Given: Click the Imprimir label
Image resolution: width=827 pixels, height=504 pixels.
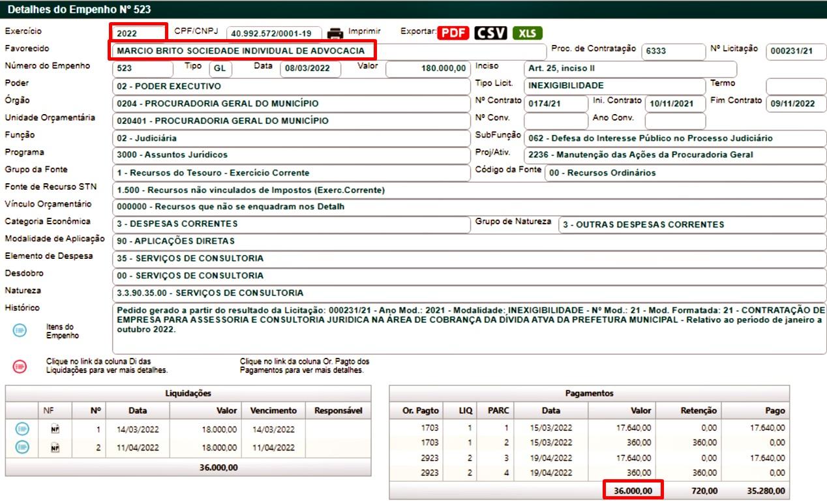Looking at the screenshot, I should (x=364, y=31).
